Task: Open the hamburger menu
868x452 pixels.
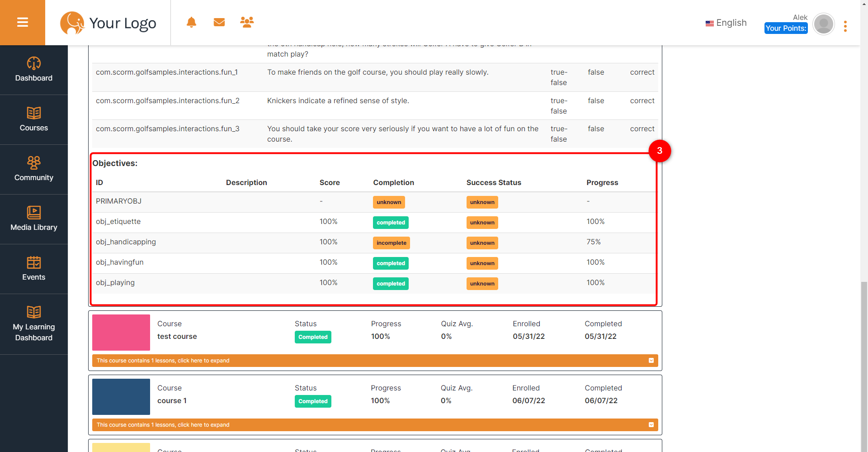Action: 23,22
